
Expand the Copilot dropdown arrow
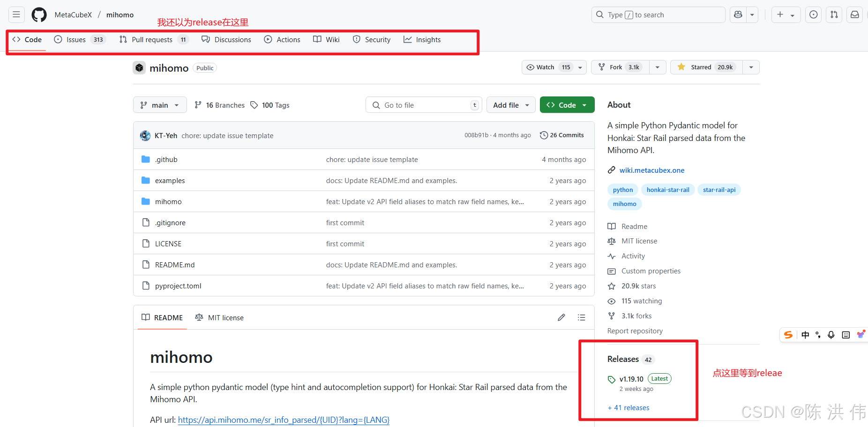click(x=752, y=15)
